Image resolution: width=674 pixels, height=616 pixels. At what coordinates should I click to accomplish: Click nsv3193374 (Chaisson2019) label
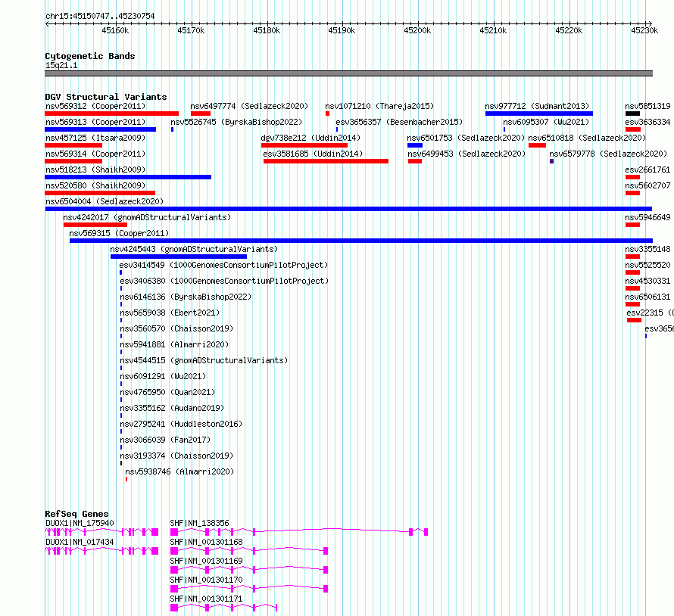pos(176,456)
